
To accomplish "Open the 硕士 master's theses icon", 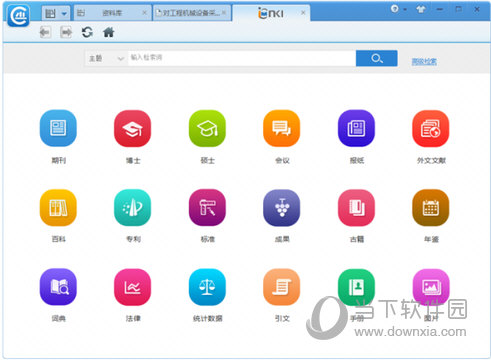I will [207, 128].
